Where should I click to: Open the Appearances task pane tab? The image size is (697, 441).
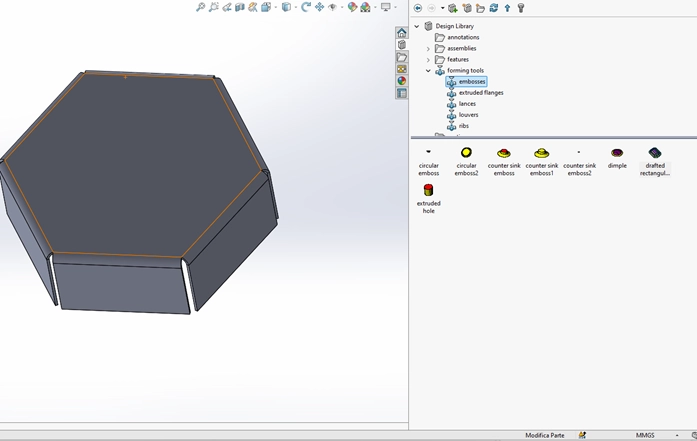click(x=402, y=81)
